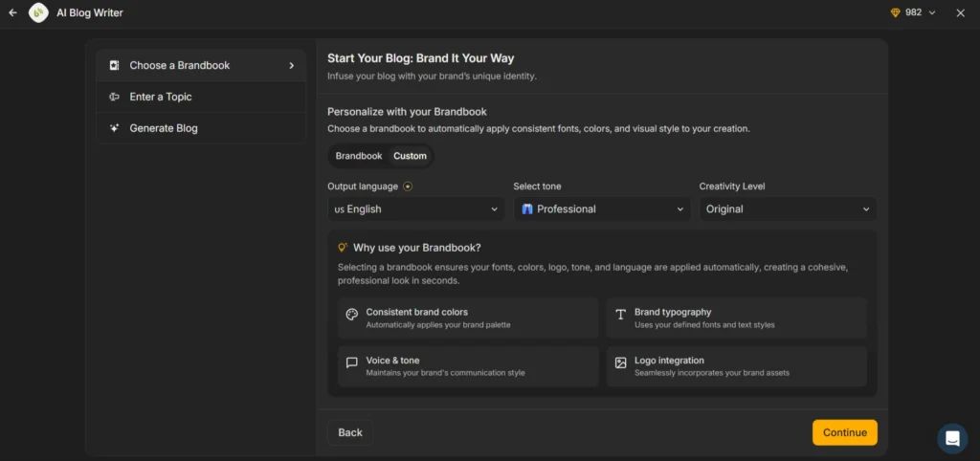
Task: Click chevron beside Choose a Brandbook
Action: 291,65
